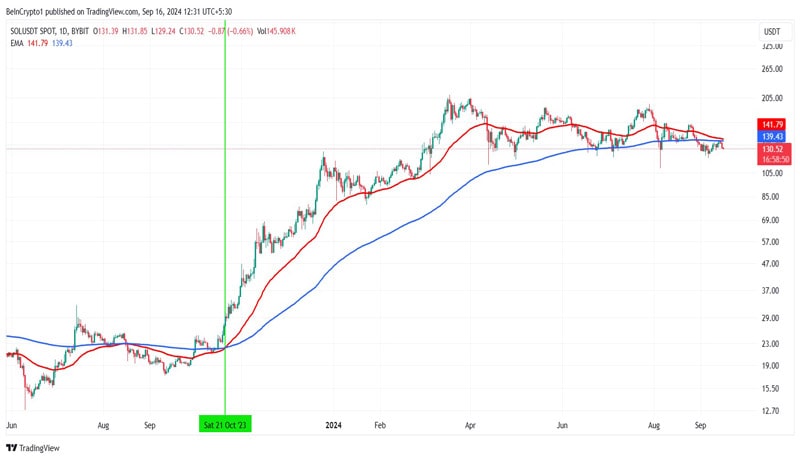Click the Feb label on time axis
Image resolution: width=800 pixels, height=460 pixels.
380,425
